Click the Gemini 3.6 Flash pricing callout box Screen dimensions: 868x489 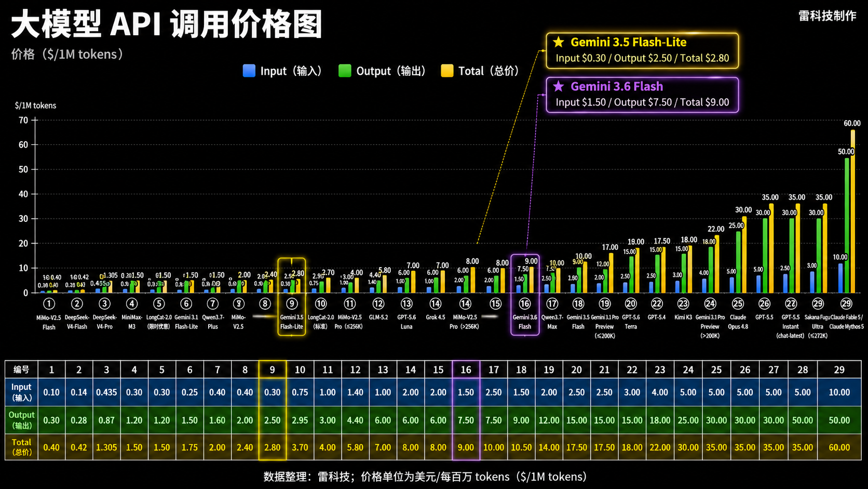click(642, 95)
